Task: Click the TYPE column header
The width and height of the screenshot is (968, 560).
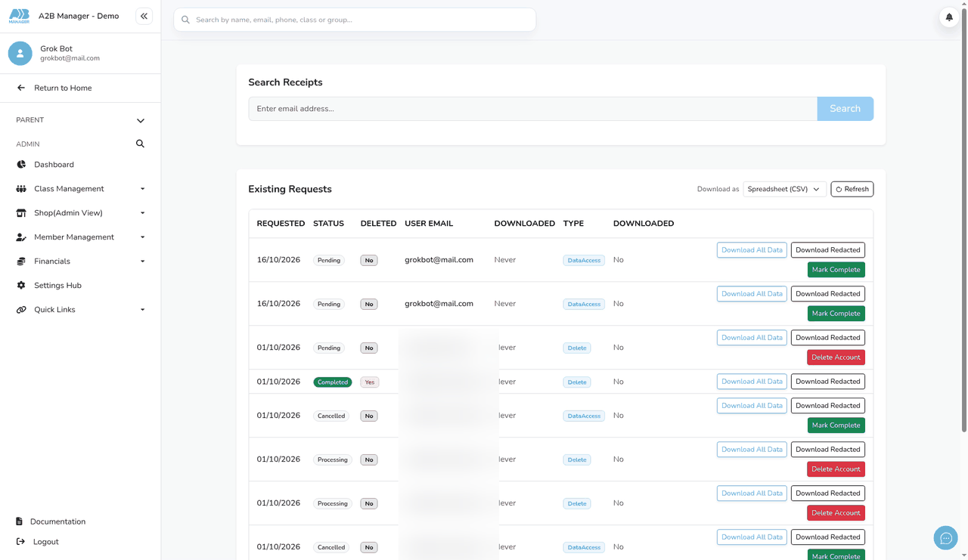Action: click(x=573, y=224)
